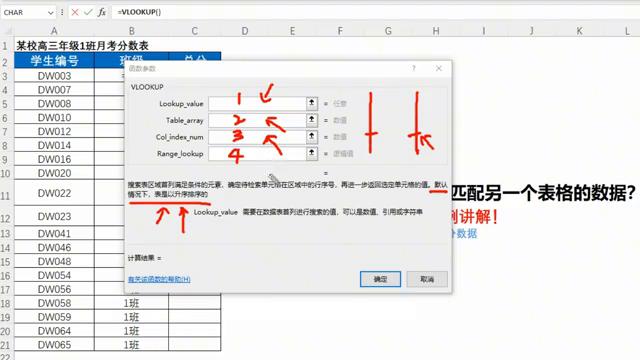The width and height of the screenshot is (640, 360).
Task: Select cell DW016
Action: [54, 159]
